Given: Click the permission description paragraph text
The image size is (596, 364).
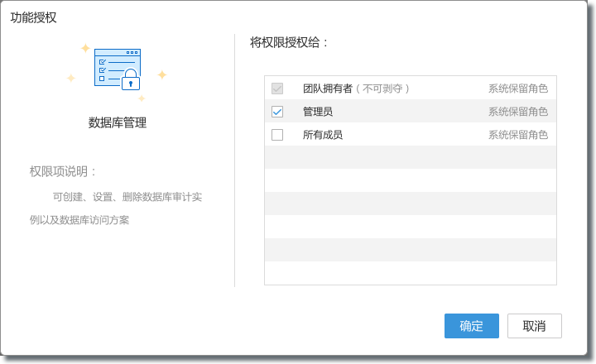Looking at the screenshot, I should [116, 208].
